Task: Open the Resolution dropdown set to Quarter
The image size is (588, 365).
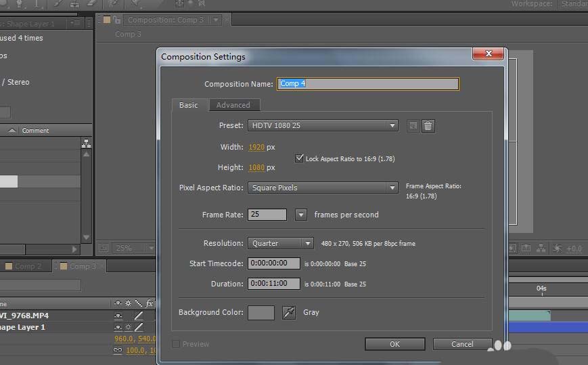Action: (280, 243)
